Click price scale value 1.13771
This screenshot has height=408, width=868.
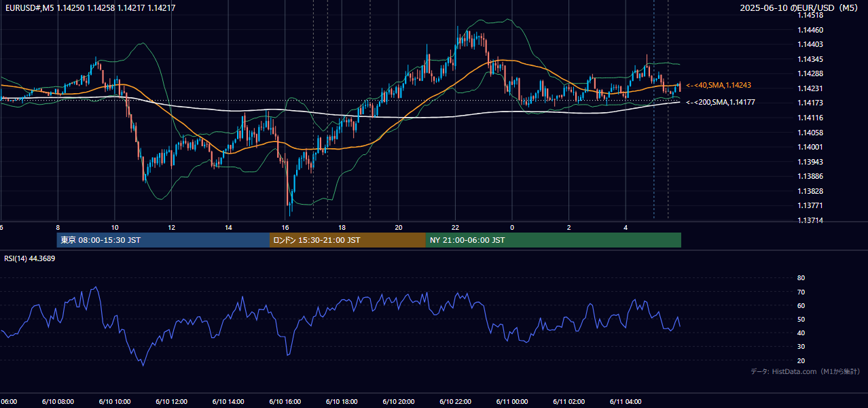tap(811, 205)
